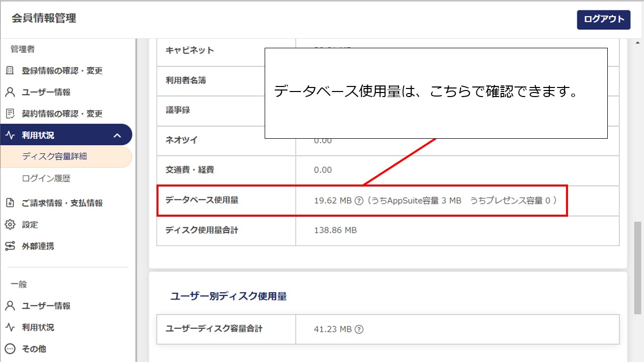Select the 外部連携 integration icon
The image size is (644, 362).
point(11,246)
